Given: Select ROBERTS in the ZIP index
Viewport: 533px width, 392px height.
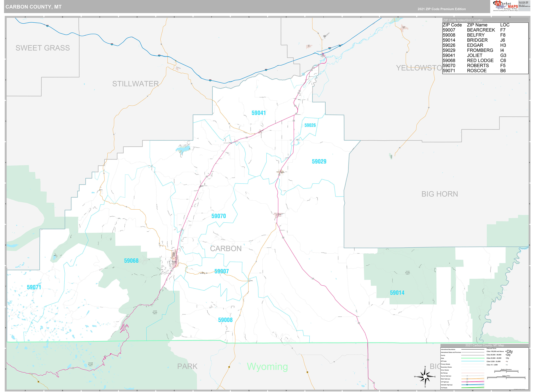Looking at the screenshot, I should click(x=478, y=65).
